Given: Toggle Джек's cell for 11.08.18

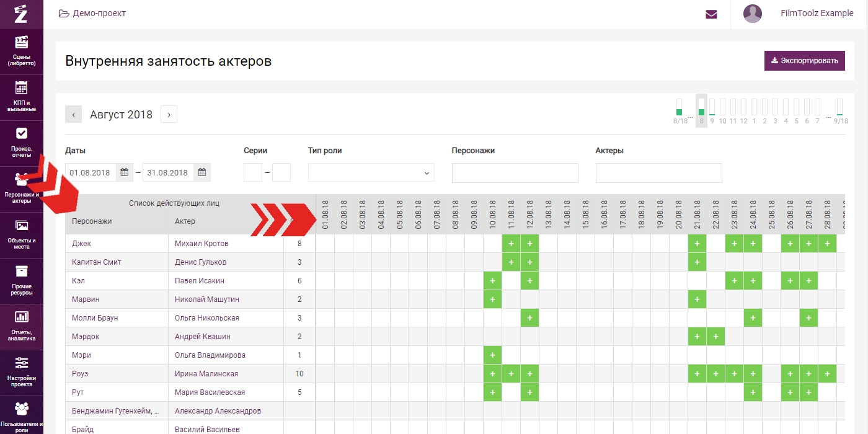Looking at the screenshot, I should 511,244.
